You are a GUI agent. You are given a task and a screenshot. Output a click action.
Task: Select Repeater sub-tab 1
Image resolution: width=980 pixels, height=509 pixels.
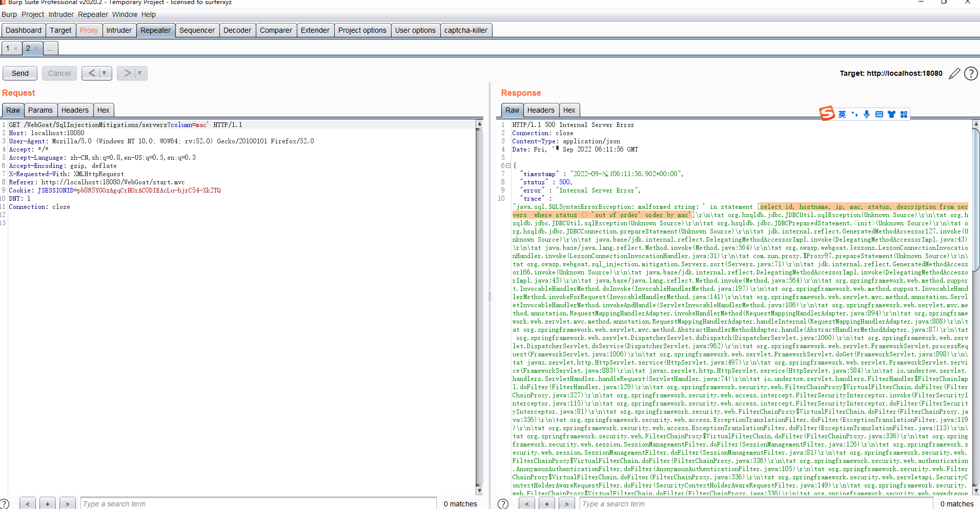8,48
